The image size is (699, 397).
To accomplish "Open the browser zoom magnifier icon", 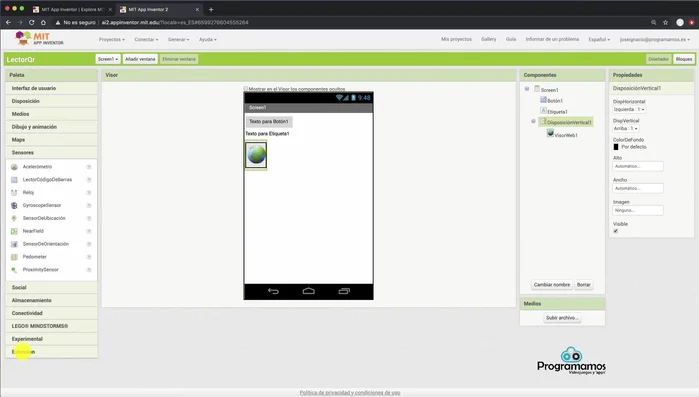I will (x=654, y=22).
